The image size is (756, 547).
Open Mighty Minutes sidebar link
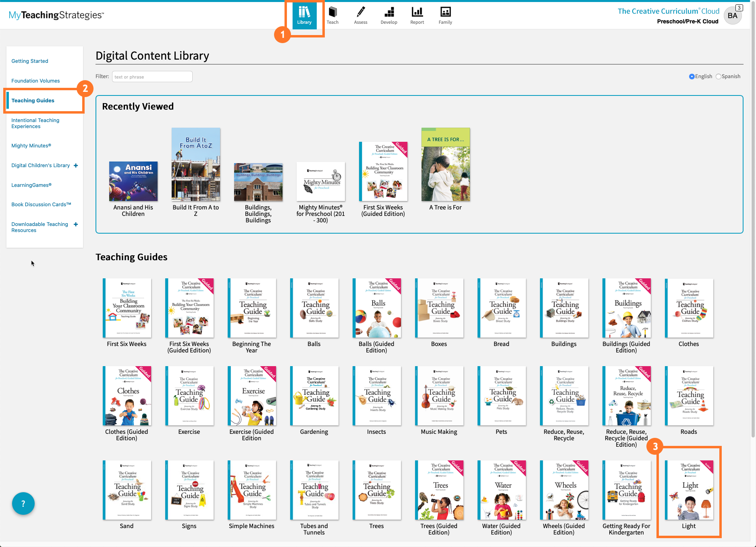tap(31, 146)
